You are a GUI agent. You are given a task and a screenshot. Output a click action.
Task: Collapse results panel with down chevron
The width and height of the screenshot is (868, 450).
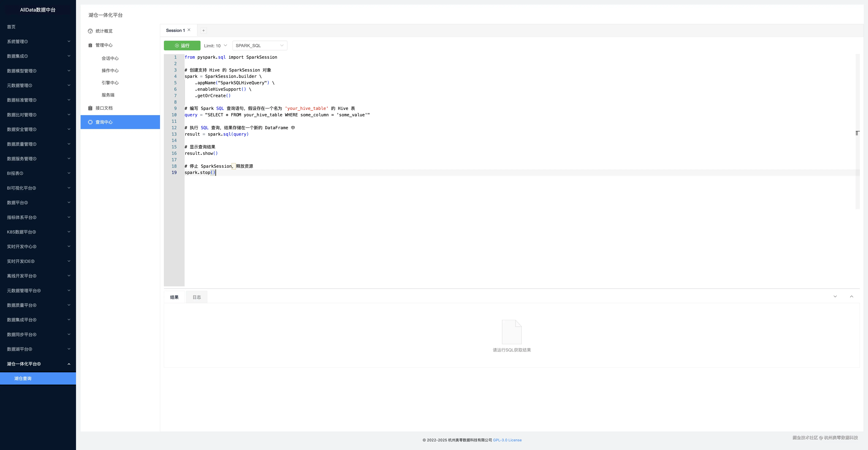point(835,296)
